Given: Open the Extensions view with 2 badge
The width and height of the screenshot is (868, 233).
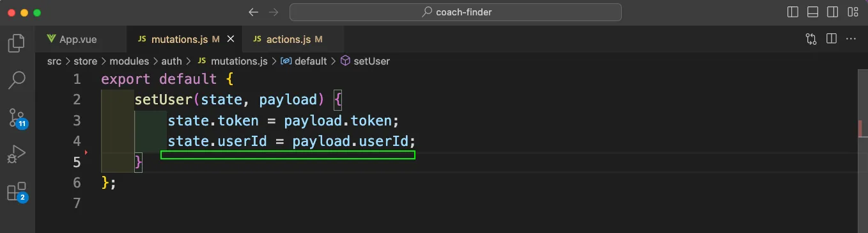Looking at the screenshot, I should point(17,192).
